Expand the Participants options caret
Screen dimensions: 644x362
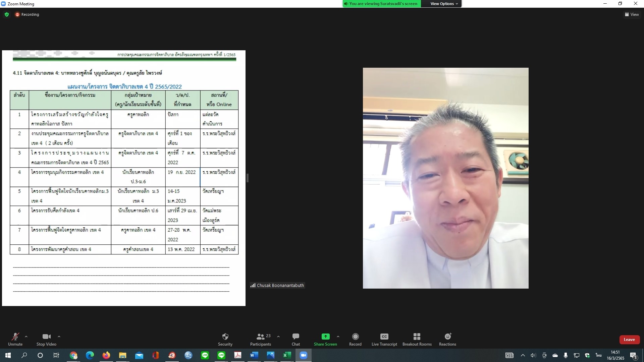click(x=278, y=337)
